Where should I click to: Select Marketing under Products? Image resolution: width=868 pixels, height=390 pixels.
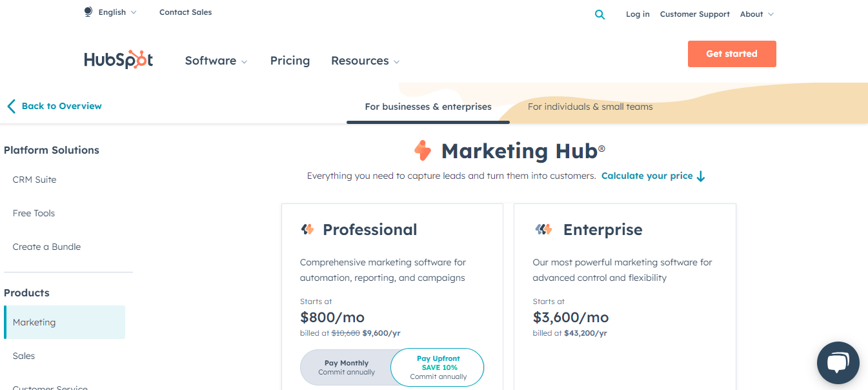[65, 322]
